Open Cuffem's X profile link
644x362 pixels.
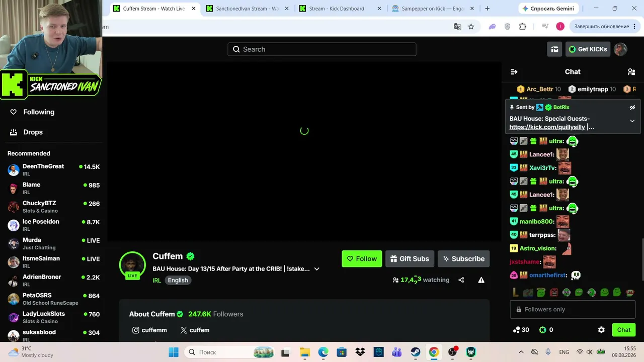pyautogui.click(x=195, y=330)
